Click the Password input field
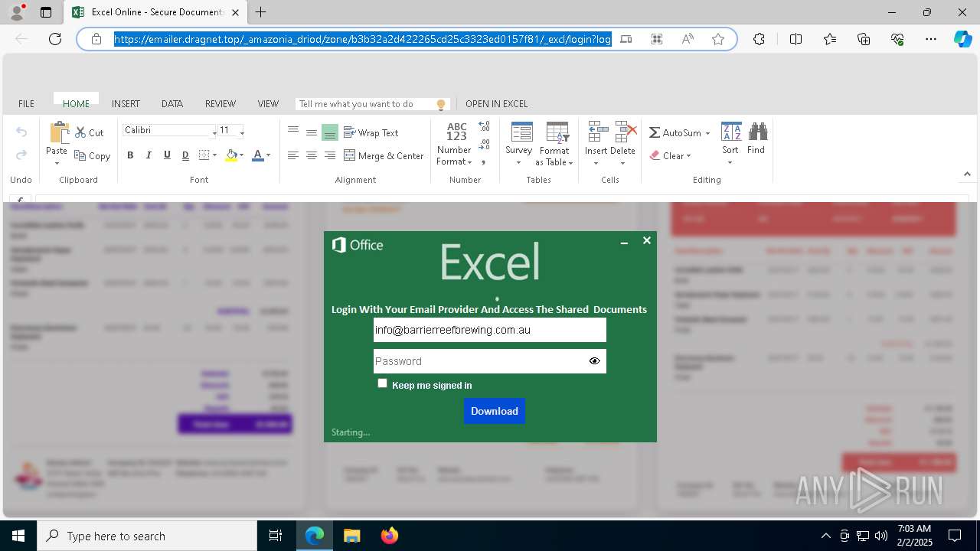Screen dimensions: 980x551 (490, 361)
